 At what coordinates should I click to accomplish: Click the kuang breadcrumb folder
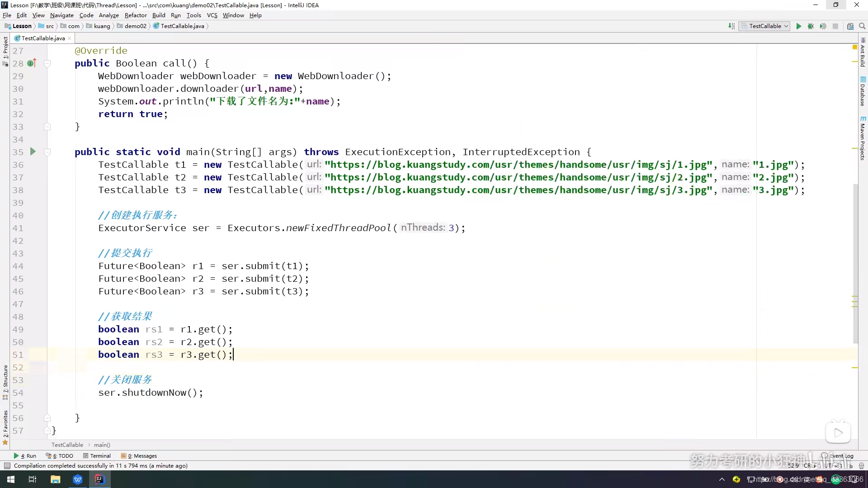point(98,26)
